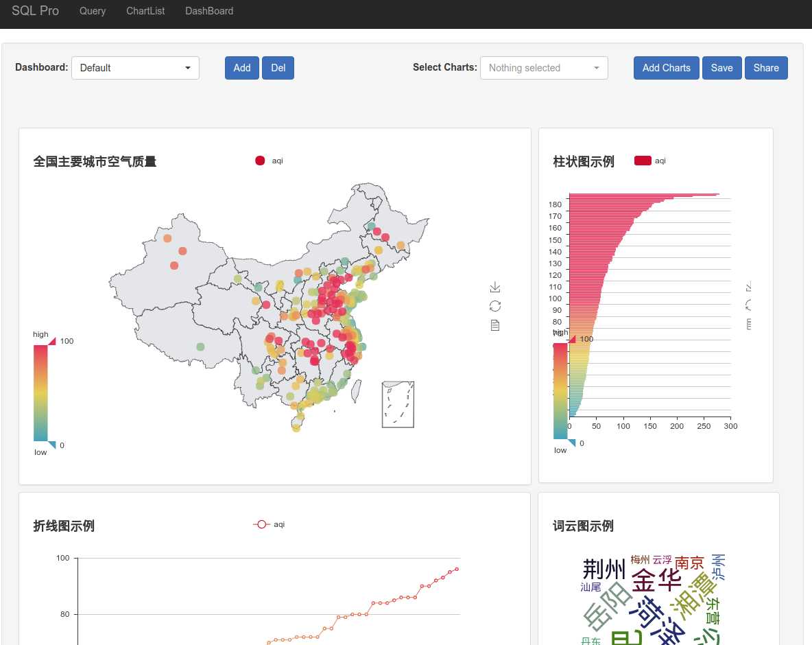
Task: Open the DashBoard menu item
Action: [209, 11]
